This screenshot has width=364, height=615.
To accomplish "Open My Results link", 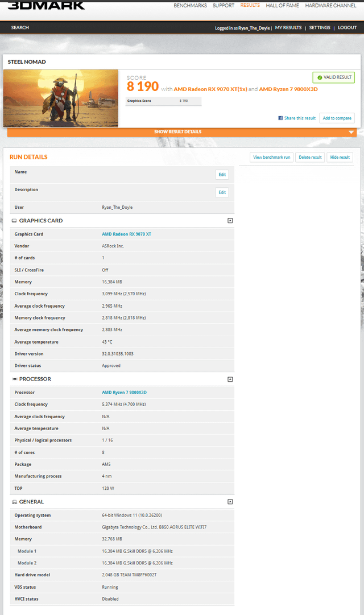I will 288,27.
